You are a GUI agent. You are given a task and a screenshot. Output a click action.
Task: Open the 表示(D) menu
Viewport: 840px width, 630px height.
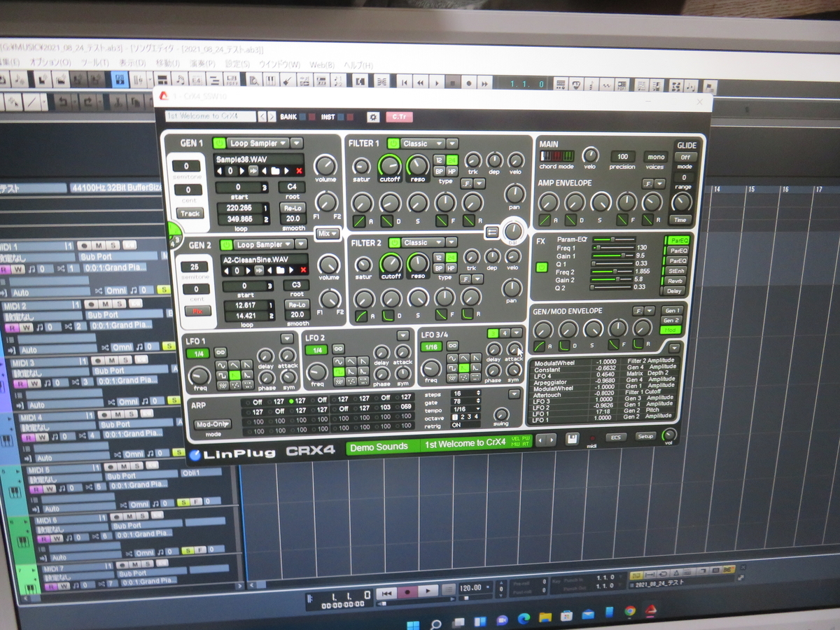(x=132, y=63)
